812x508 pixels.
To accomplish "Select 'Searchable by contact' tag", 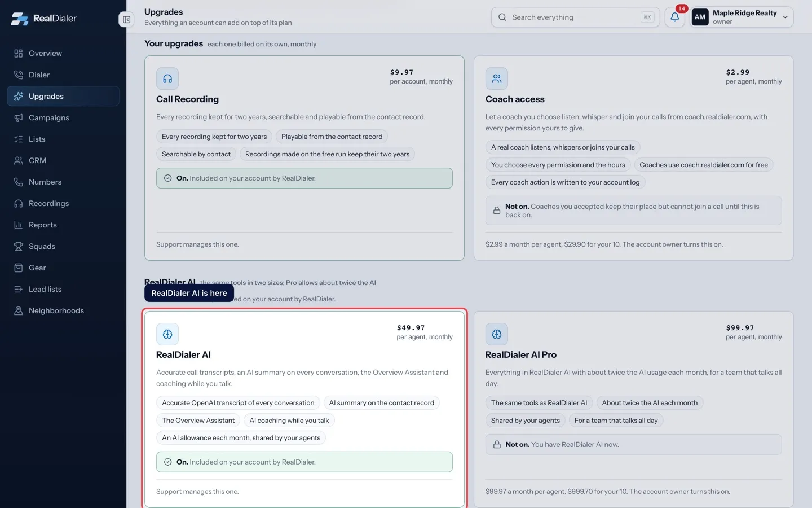I will (x=196, y=154).
